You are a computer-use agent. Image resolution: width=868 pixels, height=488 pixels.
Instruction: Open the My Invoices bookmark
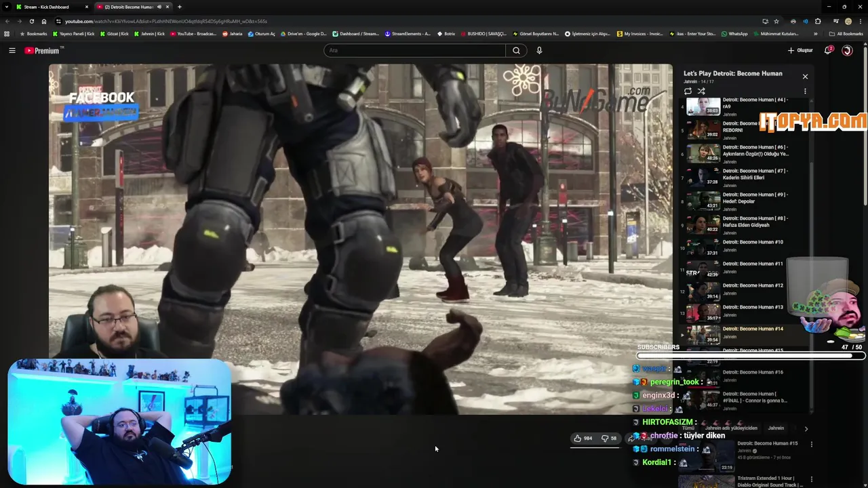click(x=640, y=34)
